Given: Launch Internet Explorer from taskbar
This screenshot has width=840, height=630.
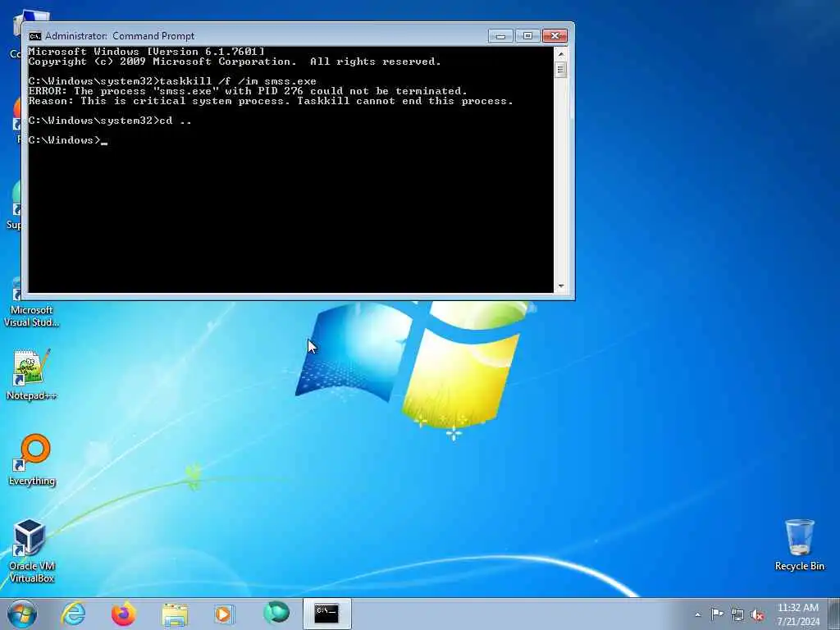Looking at the screenshot, I should click(x=73, y=614).
